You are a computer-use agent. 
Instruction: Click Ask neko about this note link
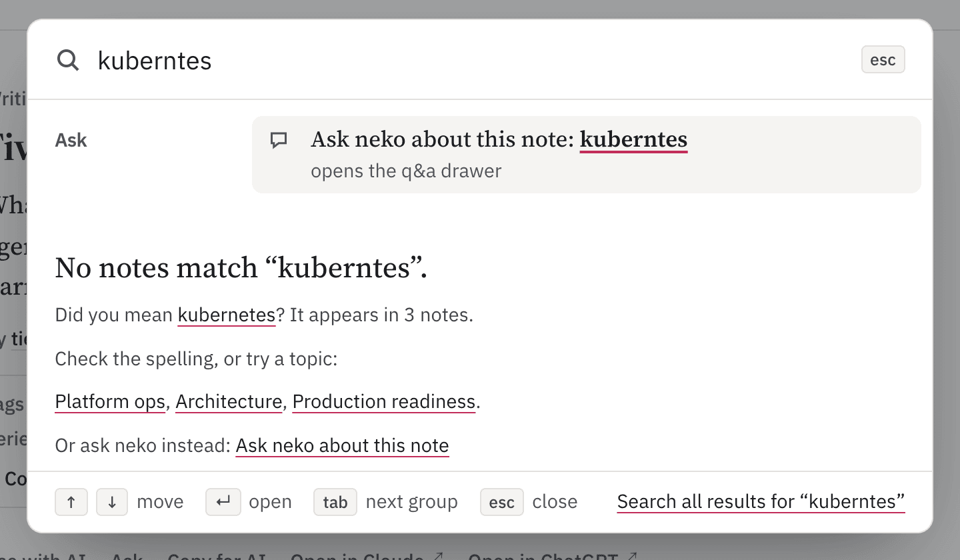click(x=343, y=445)
